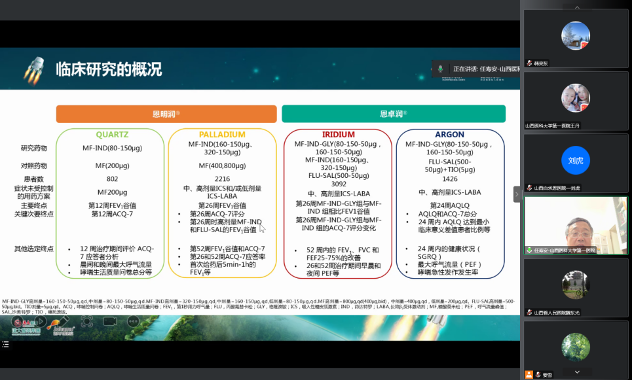Click the orange participant icon at bottom right

click(x=529, y=375)
